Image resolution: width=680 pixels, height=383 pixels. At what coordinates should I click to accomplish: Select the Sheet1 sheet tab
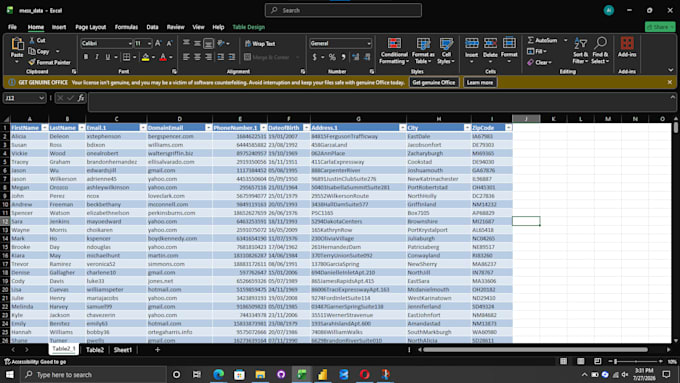click(123, 350)
